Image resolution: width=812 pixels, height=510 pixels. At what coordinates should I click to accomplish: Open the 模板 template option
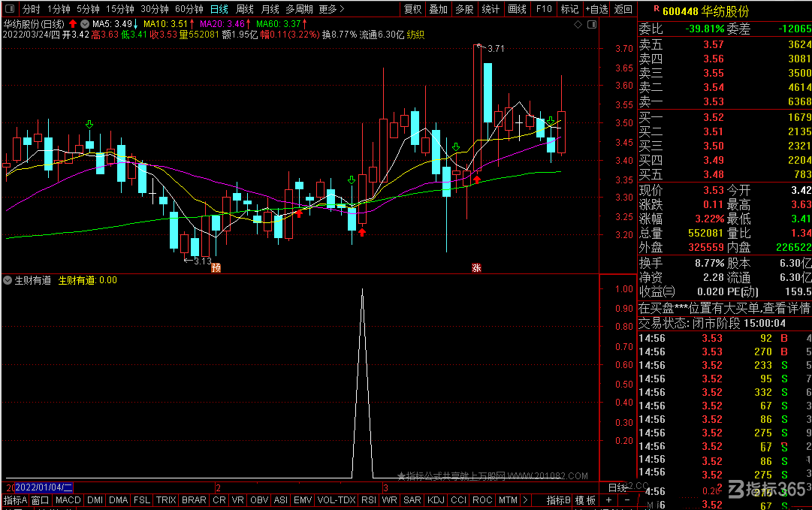click(x=585, y=500)
